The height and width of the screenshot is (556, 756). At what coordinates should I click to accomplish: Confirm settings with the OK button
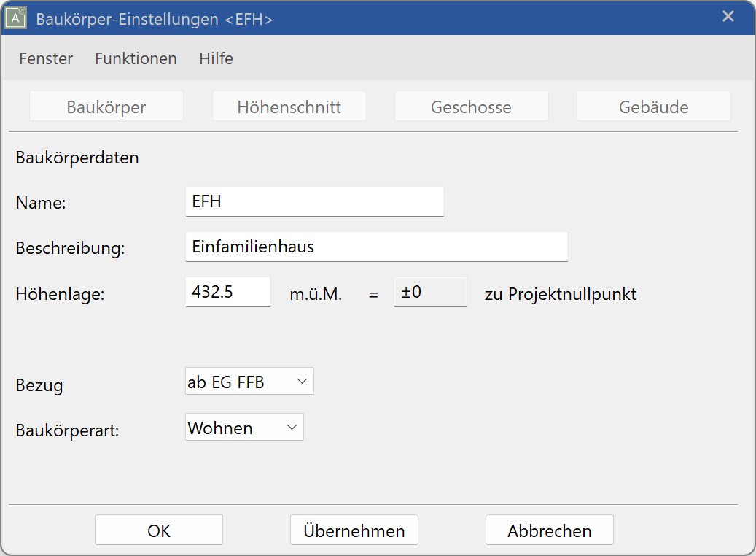159,530
